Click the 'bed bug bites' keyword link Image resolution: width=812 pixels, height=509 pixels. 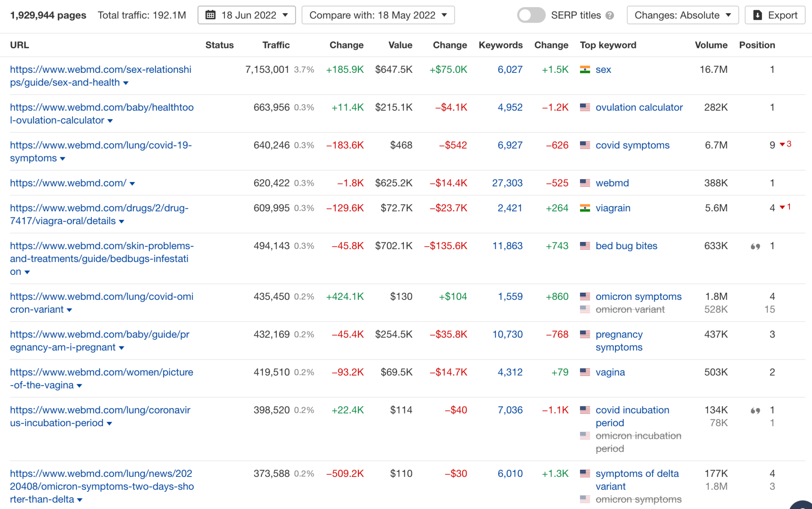(626, 246)
